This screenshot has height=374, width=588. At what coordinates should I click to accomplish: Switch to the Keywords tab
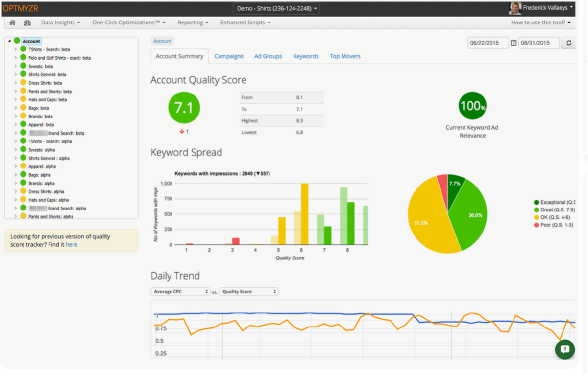click(x=306, y=56)
